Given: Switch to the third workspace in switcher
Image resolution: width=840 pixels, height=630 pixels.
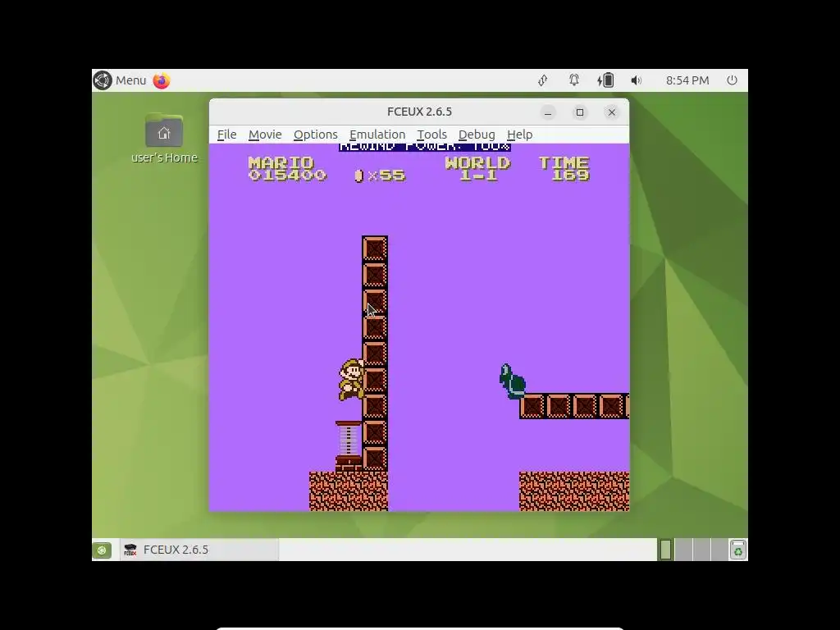Looking at the screenshot, I should [x=701, y=550].
